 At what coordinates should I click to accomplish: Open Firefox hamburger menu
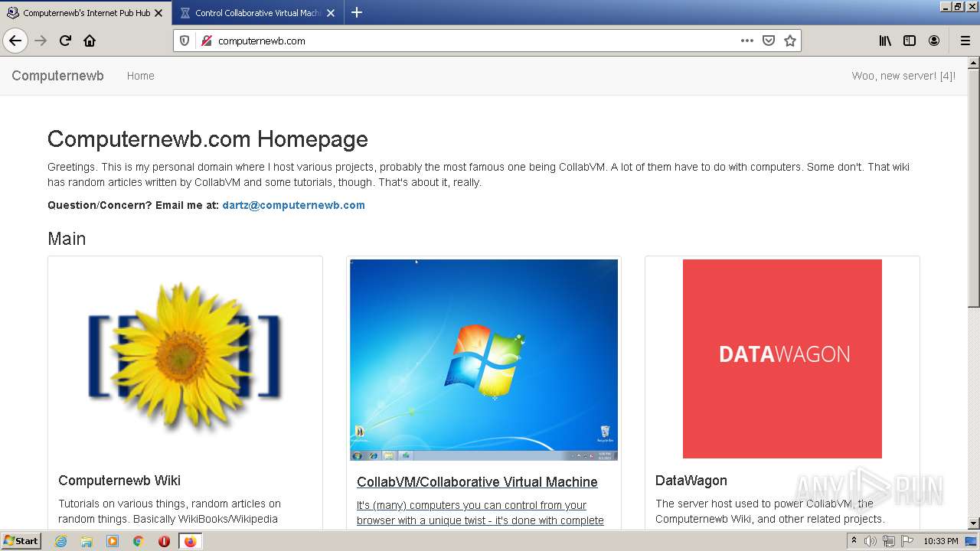[965, 41]
